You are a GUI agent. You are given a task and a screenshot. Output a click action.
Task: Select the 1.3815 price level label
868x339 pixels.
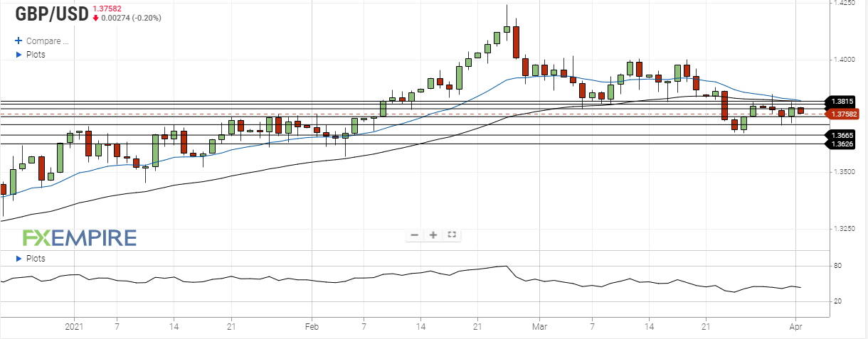[842, 102]
